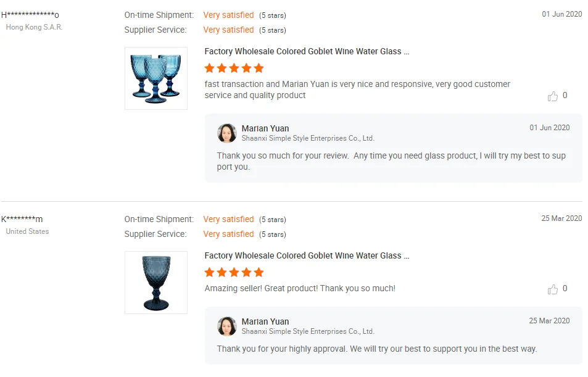The width and height of the screenshot is (588, 377).
Task: Click Marian Yuan name in first reply
Action: (265, 128)
